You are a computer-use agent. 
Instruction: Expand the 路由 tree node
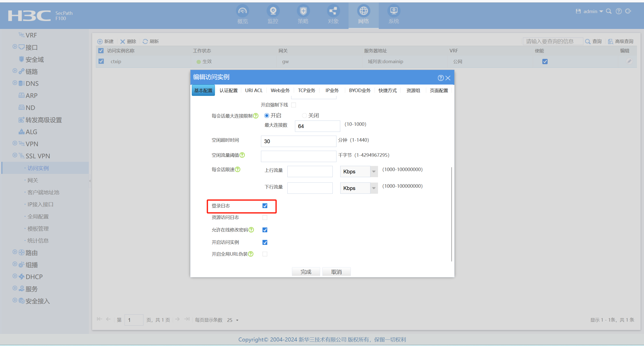coord(15,252)
